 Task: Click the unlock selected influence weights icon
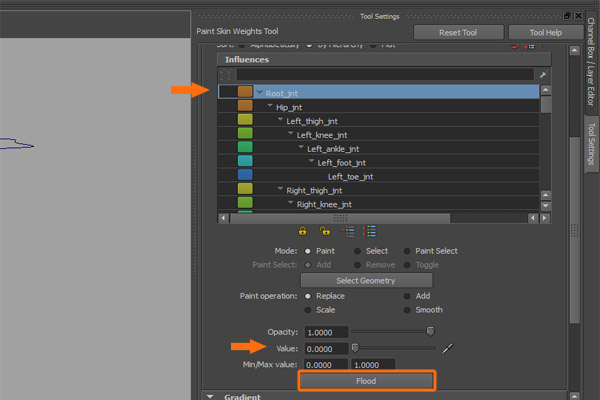tap(325, 230)
